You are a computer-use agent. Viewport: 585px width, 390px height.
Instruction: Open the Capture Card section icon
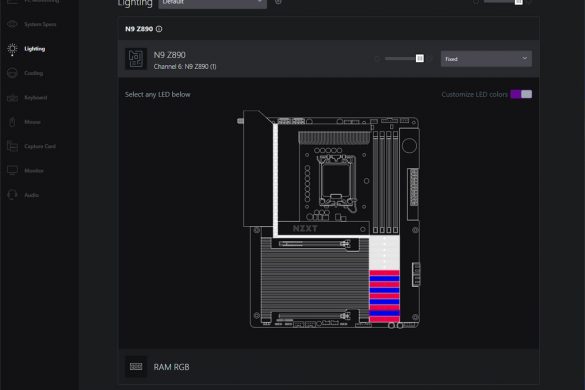click(x=12, y=146)
